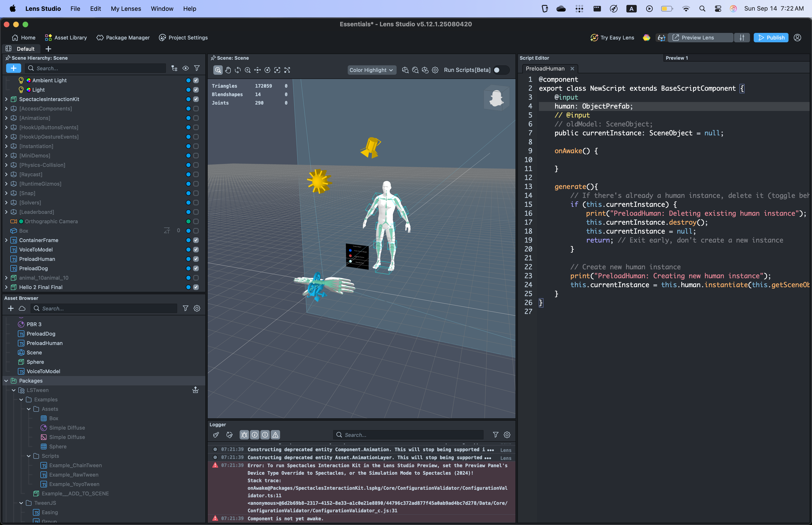Click the export icon next to LSTween
Image resolution: width=812 pixels, height=525 pixels.
click(195, 390)
